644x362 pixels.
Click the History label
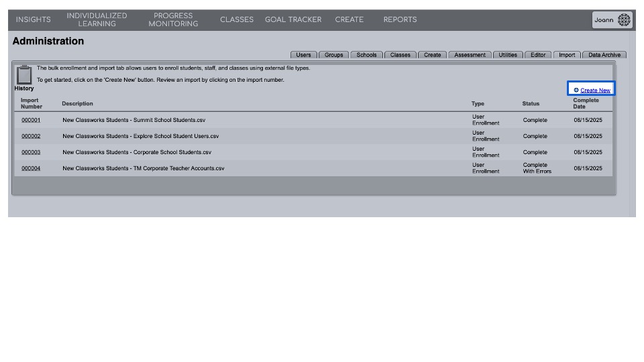(24, 88)
